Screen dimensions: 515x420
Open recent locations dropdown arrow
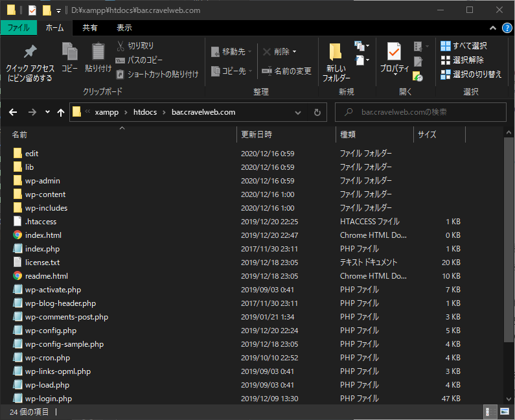click(48, 112)
